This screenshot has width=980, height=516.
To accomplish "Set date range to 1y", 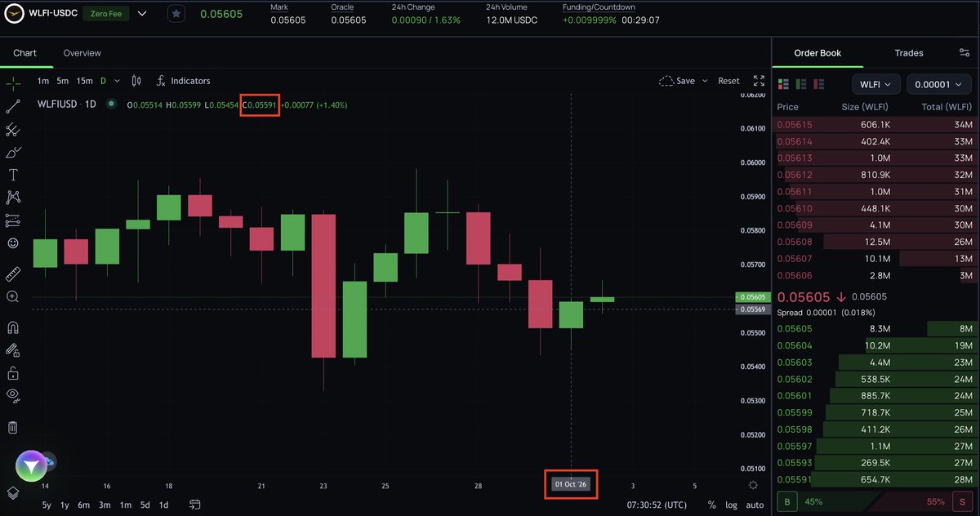I will point(65,505).
